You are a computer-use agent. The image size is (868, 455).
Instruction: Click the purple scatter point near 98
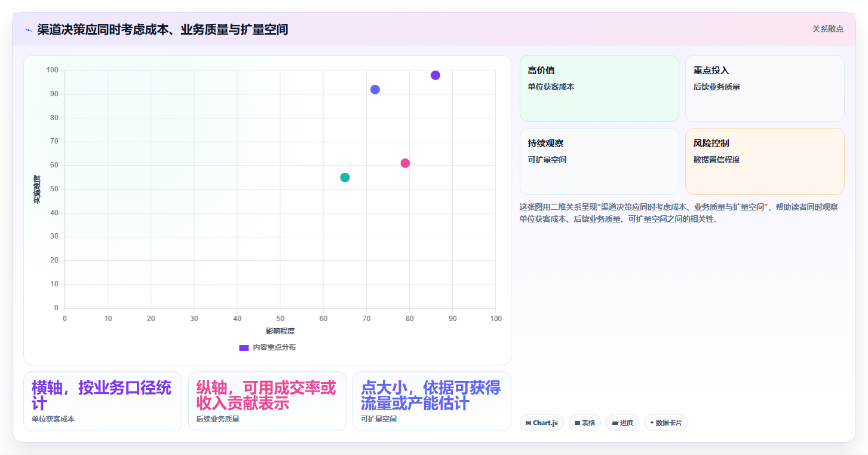pyautogui.click(x=435, y=75)
